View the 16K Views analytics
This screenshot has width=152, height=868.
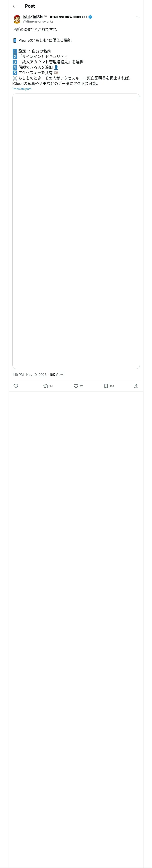tap(57, 374)
